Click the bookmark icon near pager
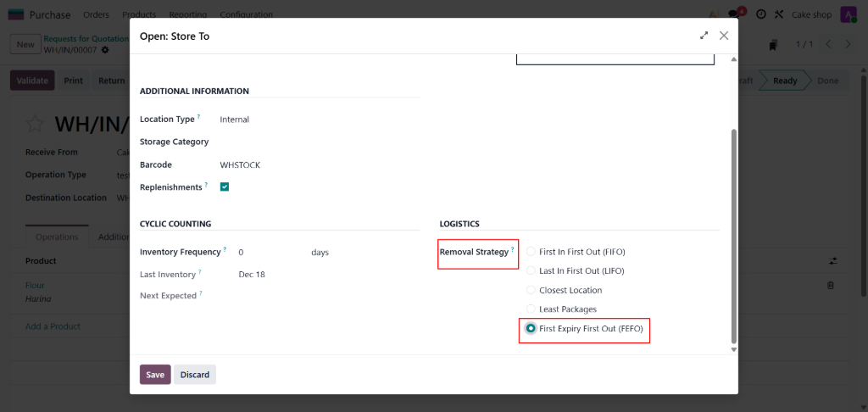The width and height of the screenshot is (868, 412). pos(773,45)
